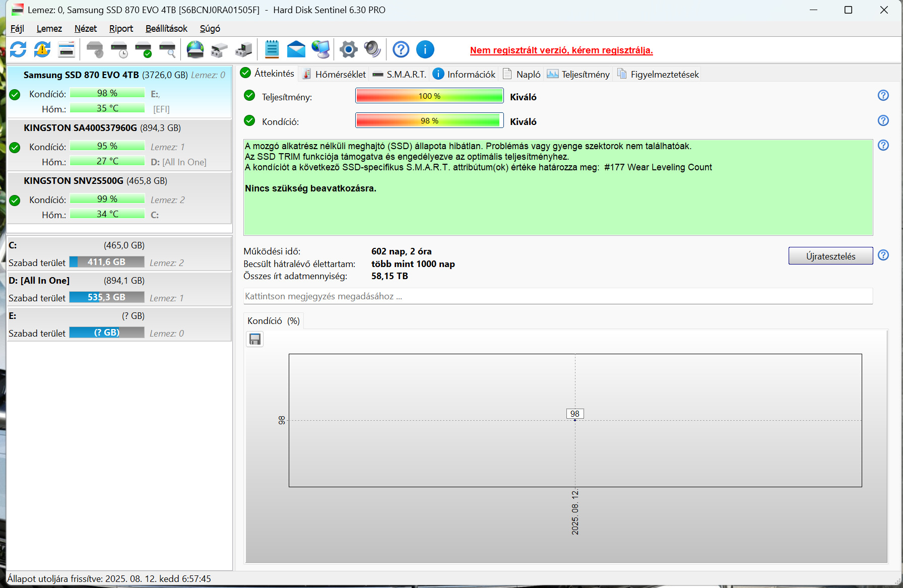Click the '2025. 08. 12.' graph date label
Screen dimensions: 903x588
(575, 512)
